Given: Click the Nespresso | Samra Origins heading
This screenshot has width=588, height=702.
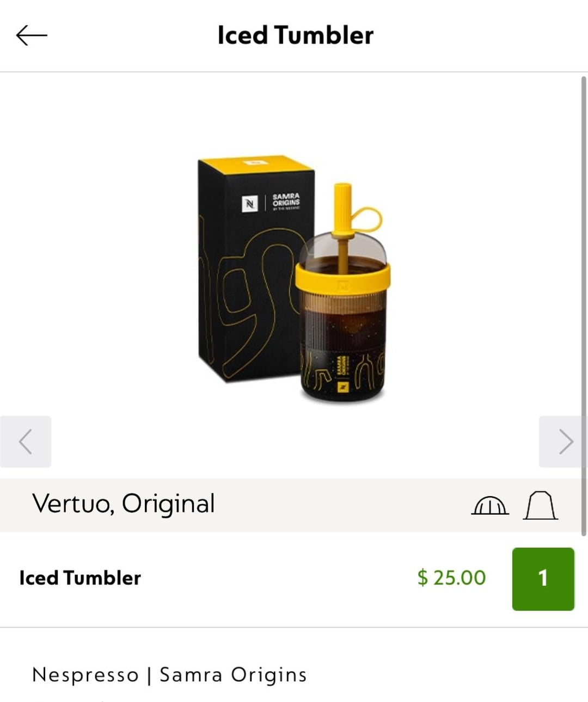Looking at the screenshot, I should [169, 675].
